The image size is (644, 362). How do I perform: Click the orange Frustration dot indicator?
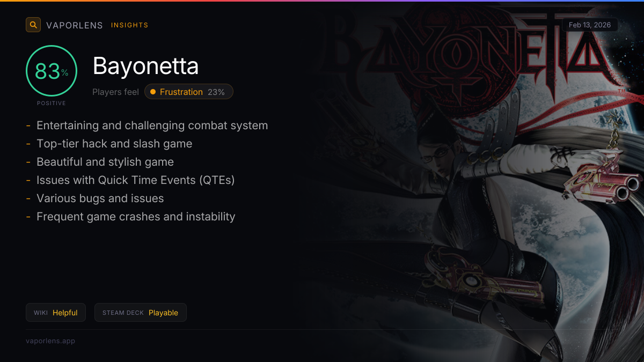point(153,92)
